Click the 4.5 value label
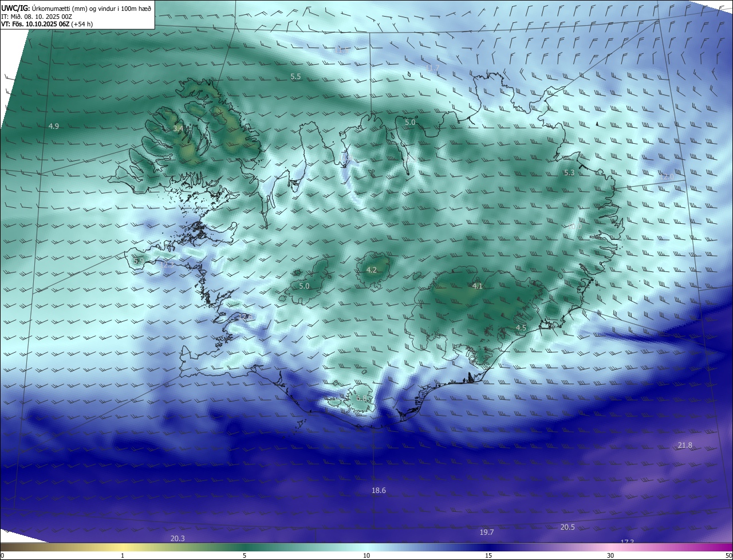Viewport: 733px width, 560px height. pos(521,328)
